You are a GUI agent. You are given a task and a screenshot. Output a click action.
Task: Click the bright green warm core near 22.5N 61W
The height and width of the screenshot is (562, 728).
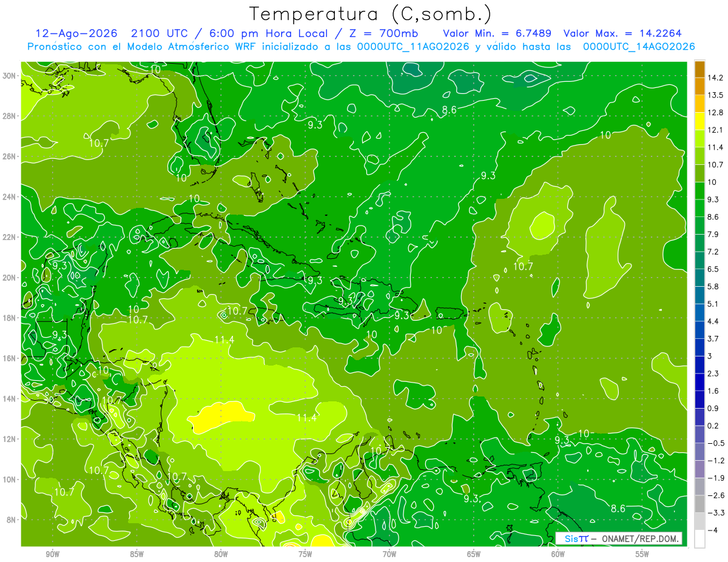click(x=542, y=226)
